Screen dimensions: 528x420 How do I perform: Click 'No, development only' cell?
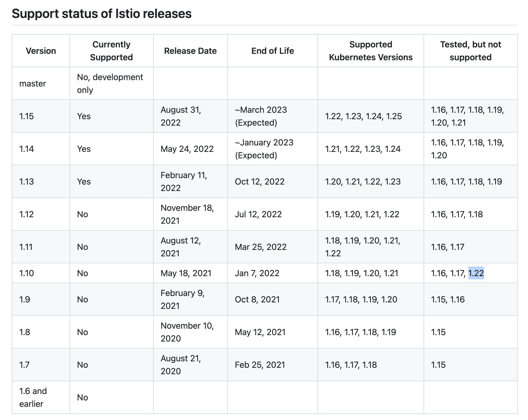[111, 83]
